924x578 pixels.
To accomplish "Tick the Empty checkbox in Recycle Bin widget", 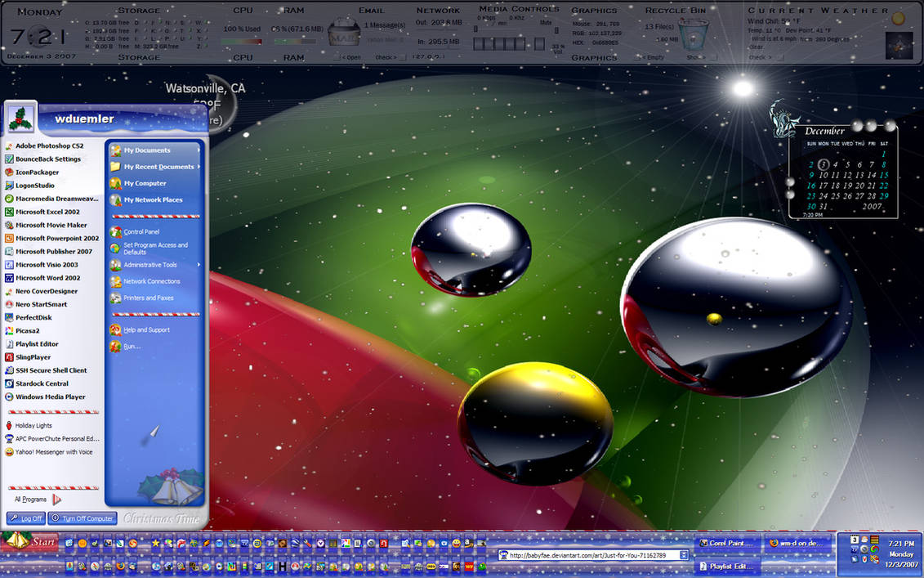I will point(636,56).
